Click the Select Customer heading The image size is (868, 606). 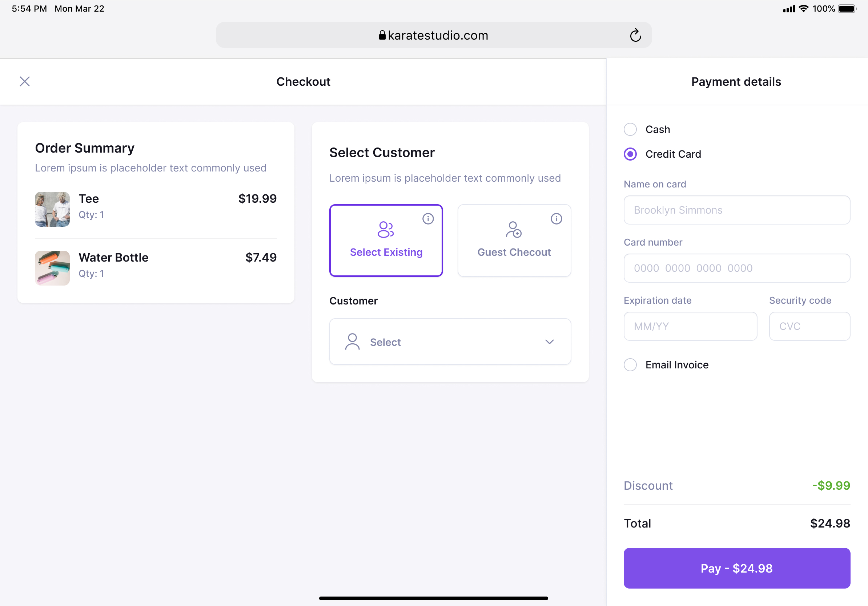[382, 152]
